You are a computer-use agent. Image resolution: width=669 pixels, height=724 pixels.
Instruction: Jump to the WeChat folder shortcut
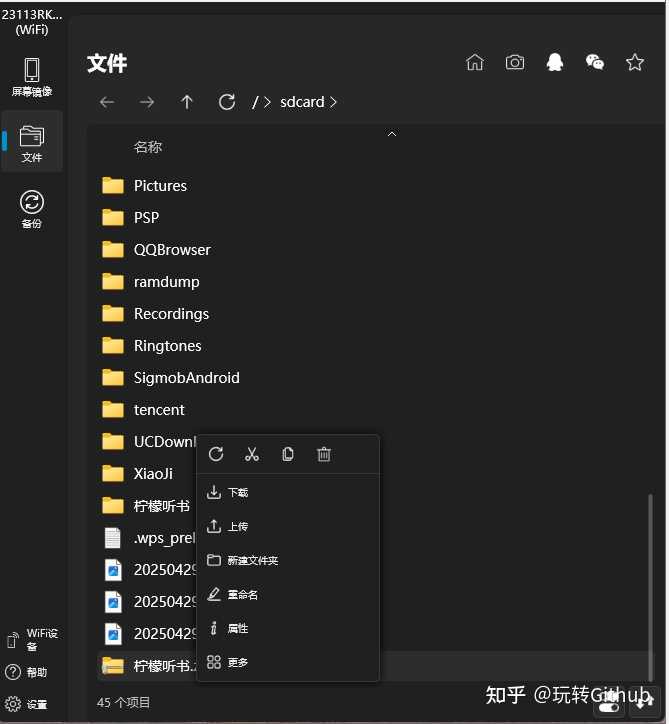(x=595, y=63)
